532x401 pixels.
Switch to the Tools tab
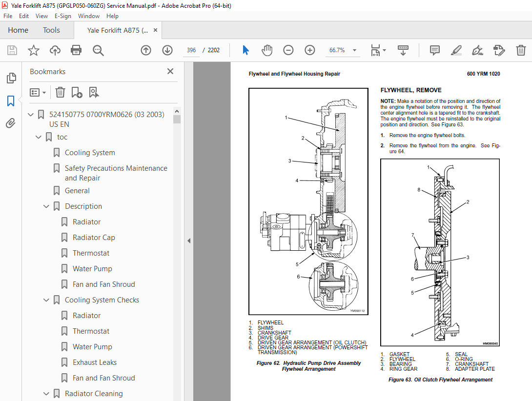(51, 30)
